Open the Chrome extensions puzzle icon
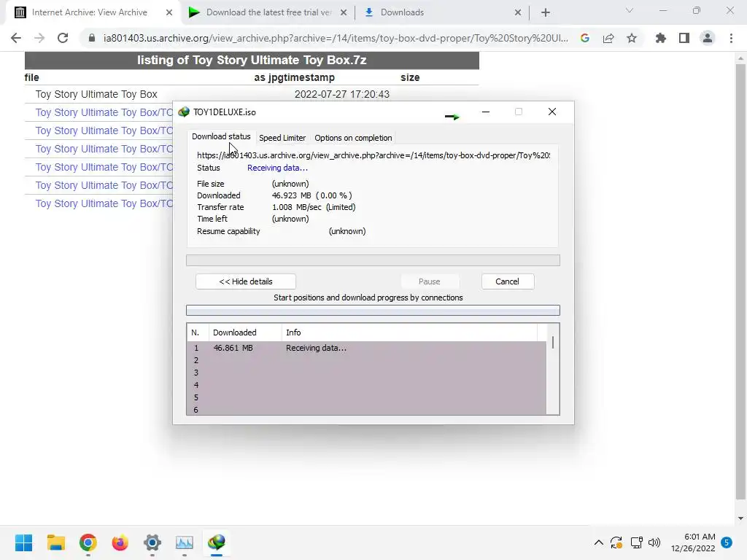Image resolution: width=747 pixels, height=560 pixels. pyautogui.click(x=661, y=38)
